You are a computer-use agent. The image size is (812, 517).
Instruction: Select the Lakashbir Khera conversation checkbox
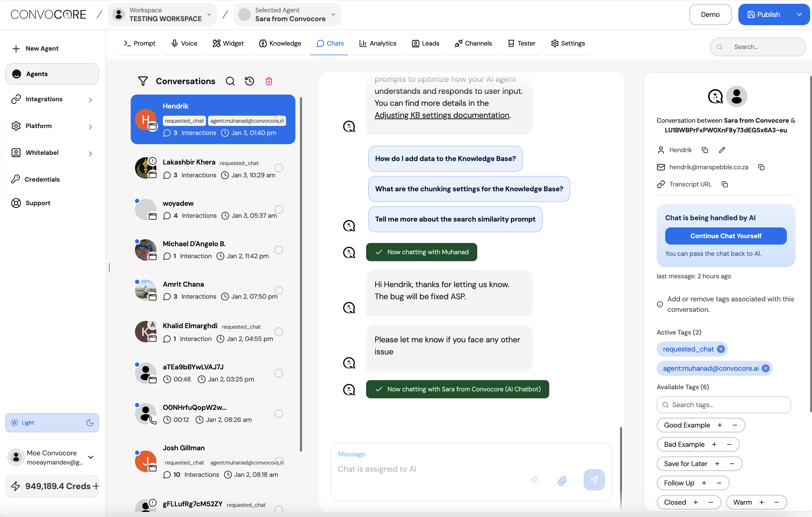point(279,168)
